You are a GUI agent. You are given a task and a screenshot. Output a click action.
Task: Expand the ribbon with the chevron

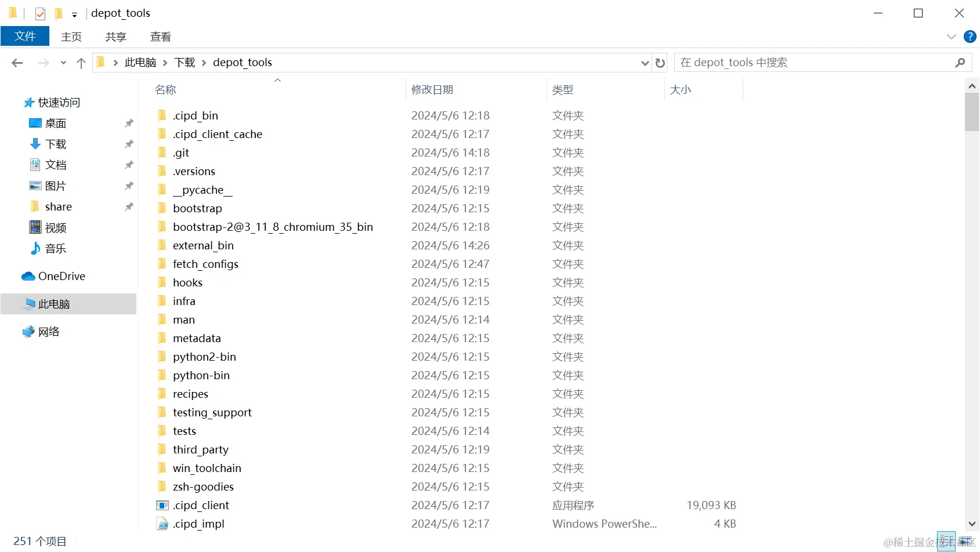951,37
